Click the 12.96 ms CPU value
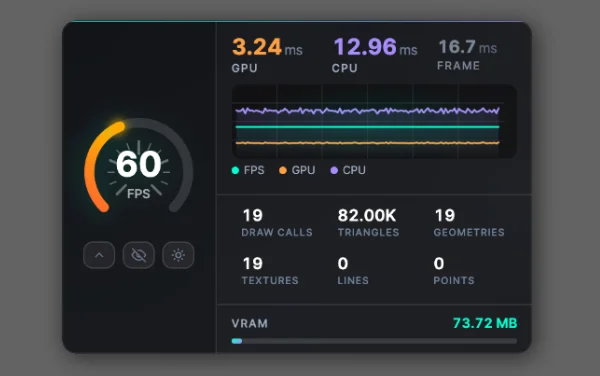 (375, 47)
